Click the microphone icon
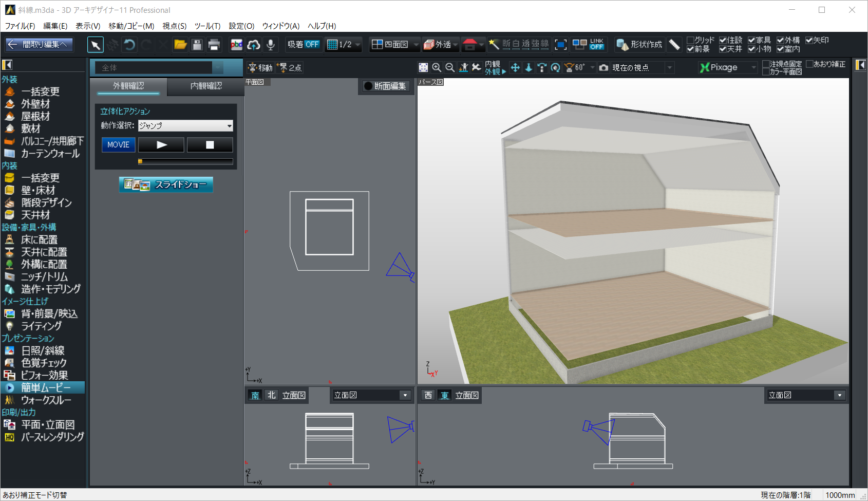 [x=271, y=45]
